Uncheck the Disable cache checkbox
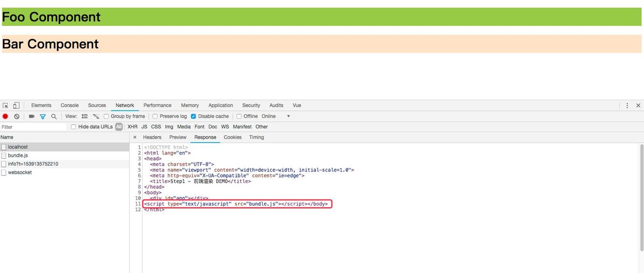Viewport: 644px width, 273px height. click(x=193, y=116)
